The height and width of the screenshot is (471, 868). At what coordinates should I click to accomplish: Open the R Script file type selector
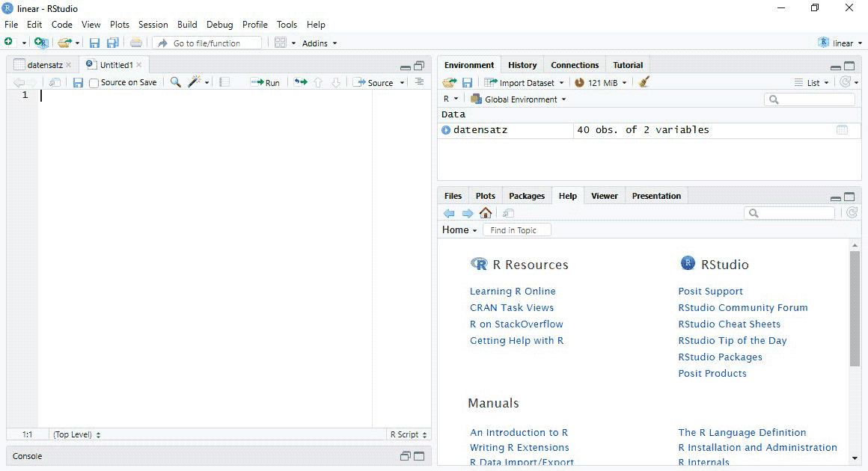click(x=409, y=434)
